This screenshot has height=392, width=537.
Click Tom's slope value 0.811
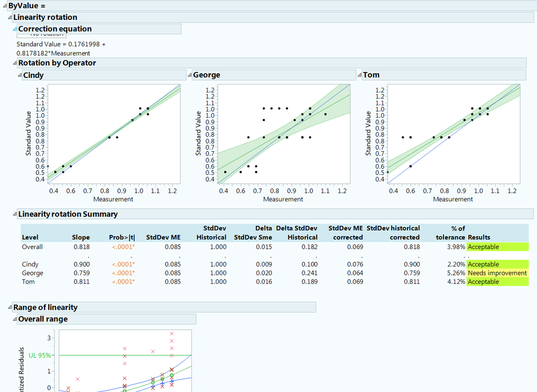82,282
